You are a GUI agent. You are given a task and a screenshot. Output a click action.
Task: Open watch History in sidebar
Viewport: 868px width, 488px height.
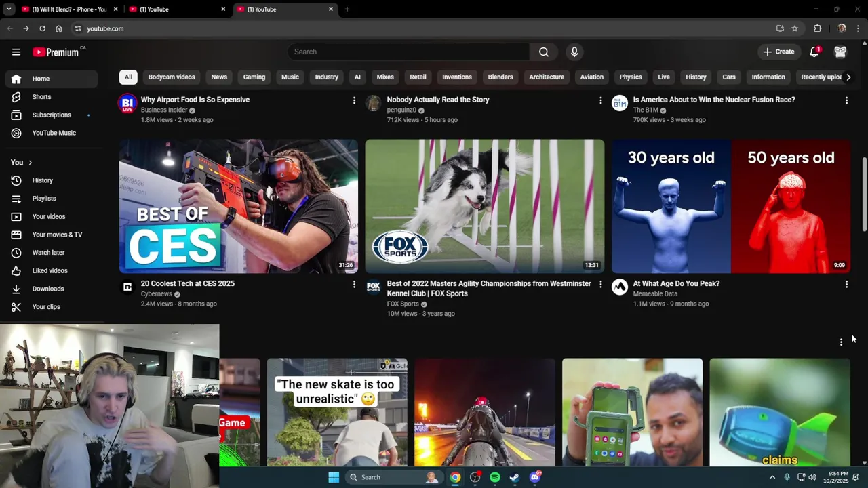(x=52, y=180)
